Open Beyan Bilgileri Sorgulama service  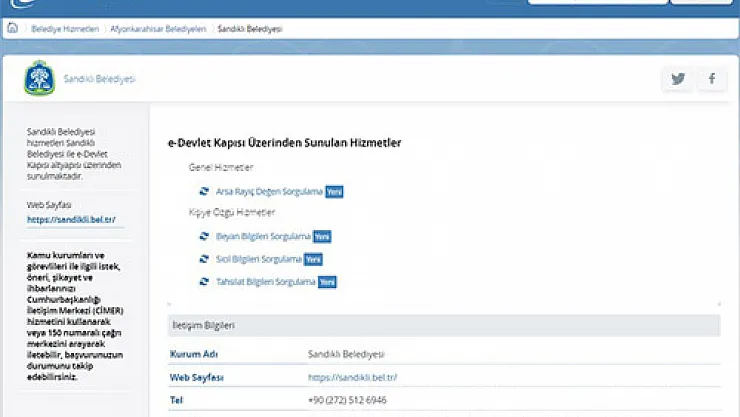click(263, 236)
